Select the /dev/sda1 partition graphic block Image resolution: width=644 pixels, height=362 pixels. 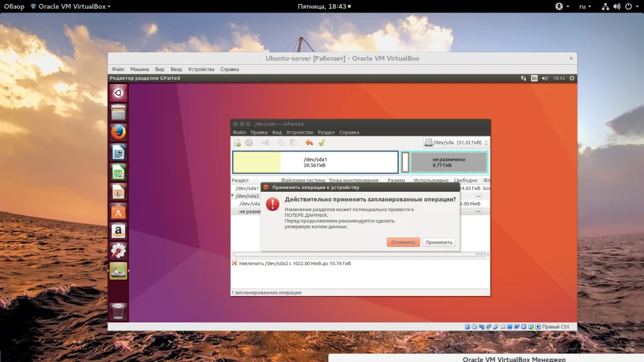(x=315, y=162)
